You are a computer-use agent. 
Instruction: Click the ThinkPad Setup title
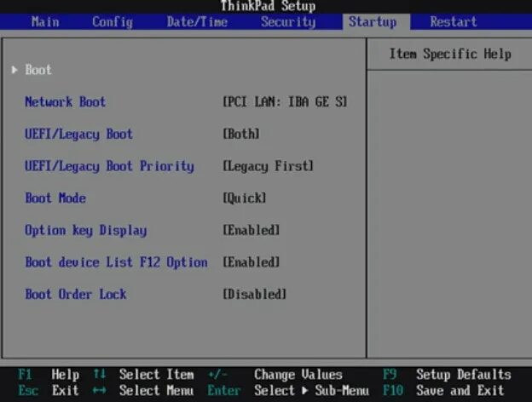click(268, 6)
